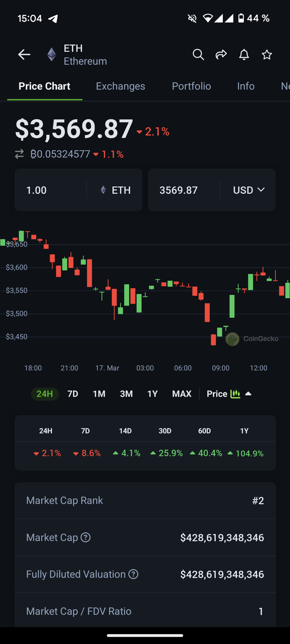This screenshot has width=290, height=644.
Task: Select the 24H chart range
Action: pyautogui.click(x=45, y=394)
